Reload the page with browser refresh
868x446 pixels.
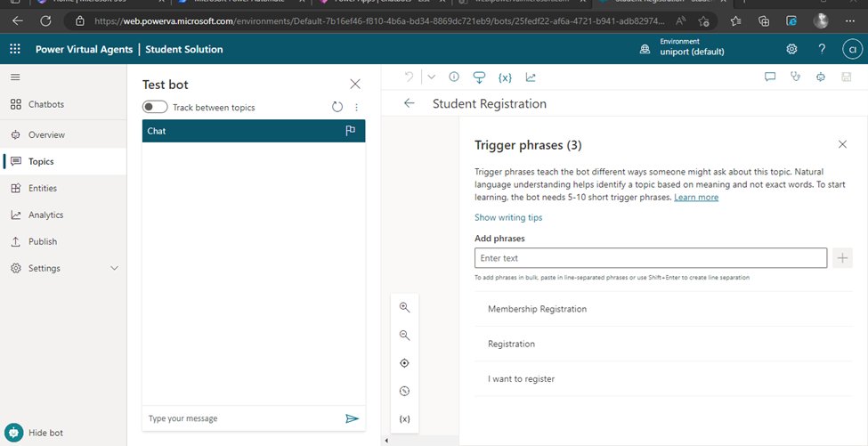[46, 21]
